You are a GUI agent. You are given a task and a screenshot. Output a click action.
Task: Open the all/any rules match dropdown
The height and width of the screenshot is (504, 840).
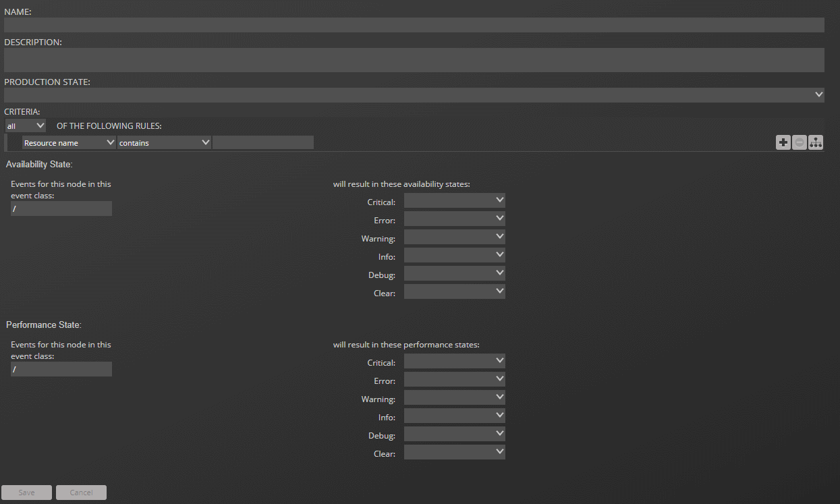pyautogui.click(x=26, y=125)
